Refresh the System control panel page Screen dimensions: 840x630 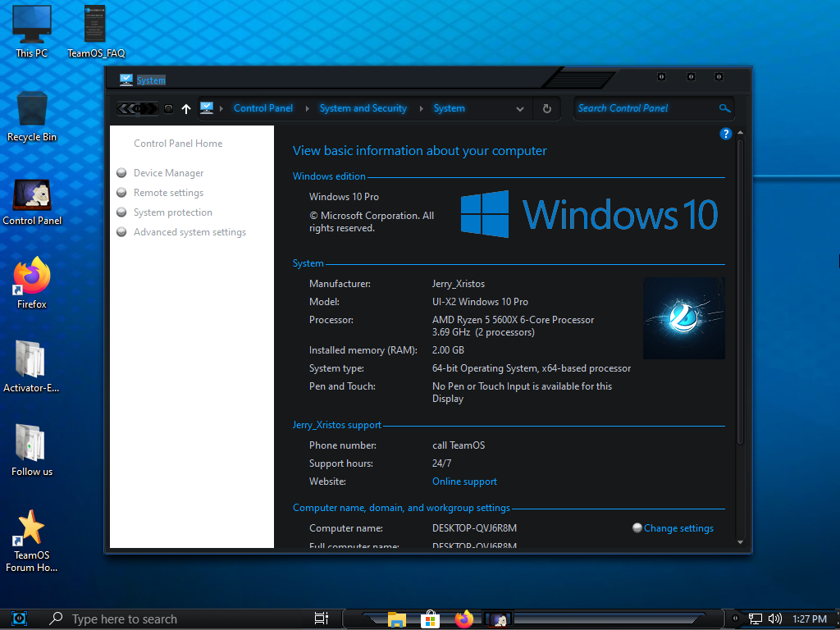click(x=547, y=108)
